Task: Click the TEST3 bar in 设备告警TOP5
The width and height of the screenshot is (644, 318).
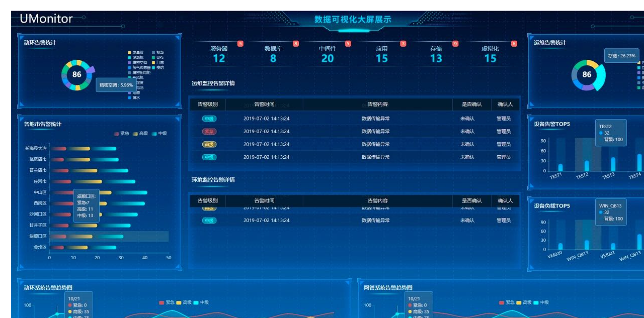Action: pos(613,164)
